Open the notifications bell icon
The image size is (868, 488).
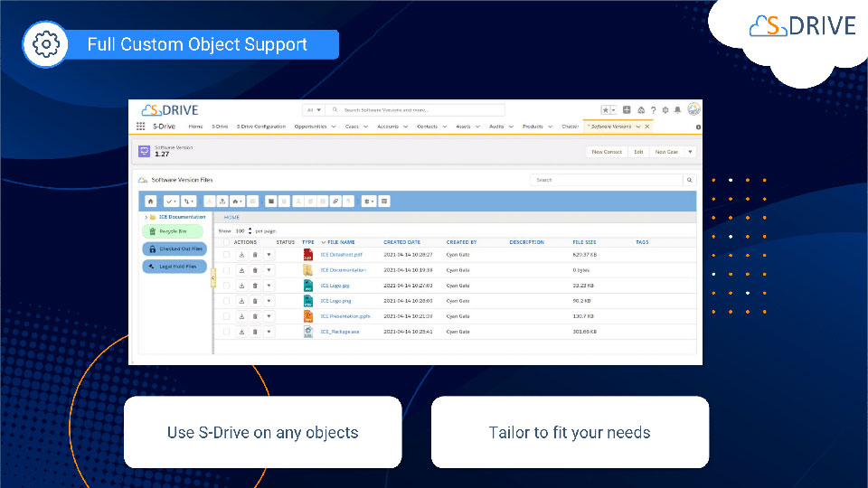(x=677, y=110)
